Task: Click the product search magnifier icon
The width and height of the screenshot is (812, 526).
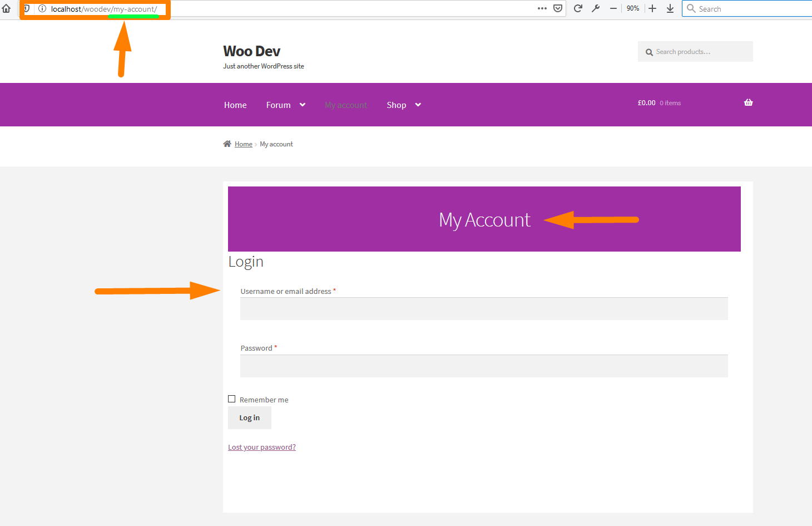Action: click(649, 52)
